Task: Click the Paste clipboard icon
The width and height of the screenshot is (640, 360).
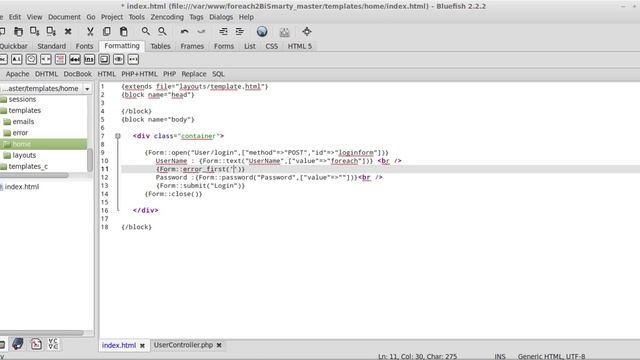Action: 123,31
